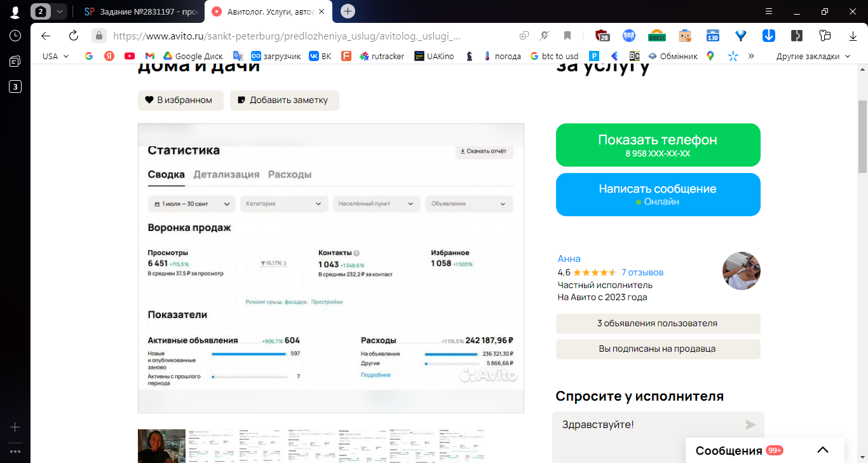Viewport: 868px width, 463px height.
Task: Open the dark split-square extension icon
Action: [797, 36]
